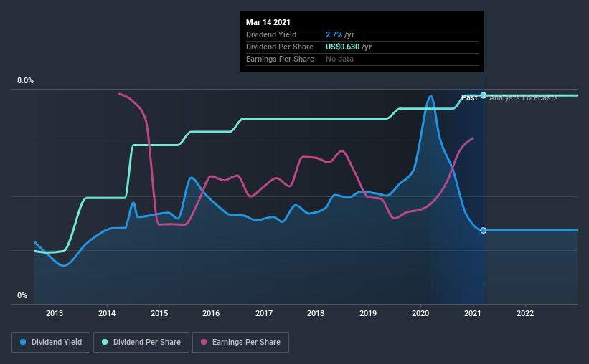Viewport: 589px width, 364px height.
Task: Toggle the Dividend Yield legend button
Action: tap(51, 343)
